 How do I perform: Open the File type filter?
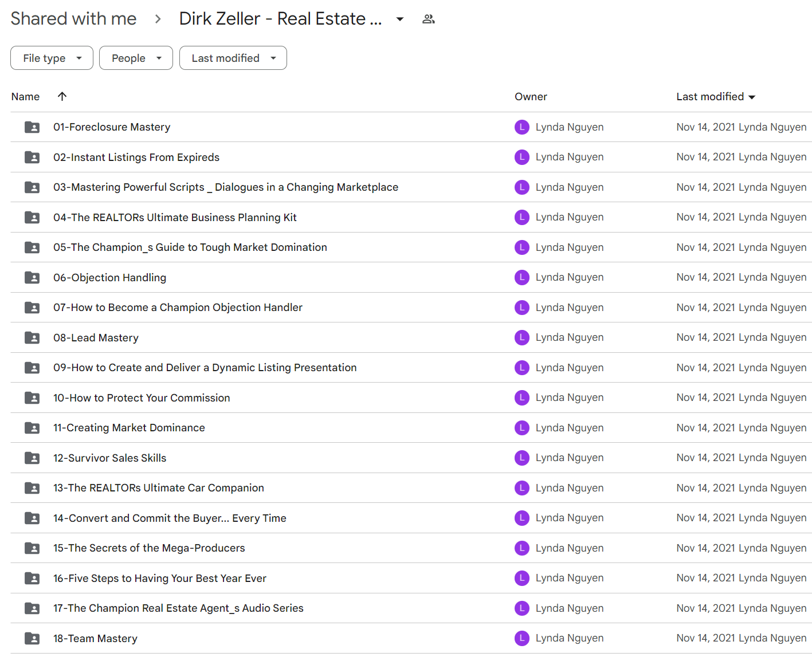[x=52, y=58]
